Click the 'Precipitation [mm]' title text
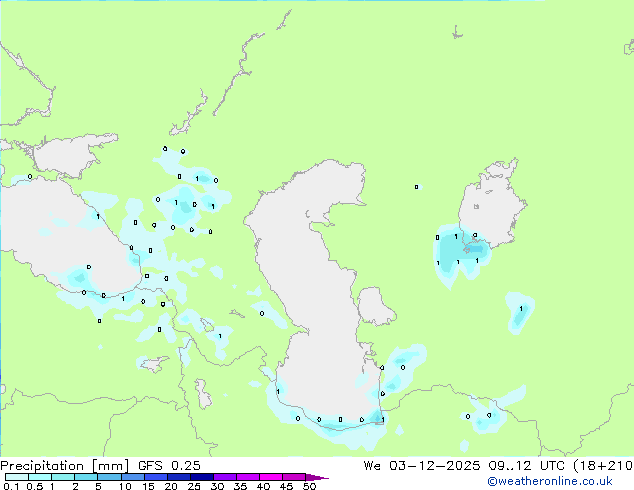The image size is (634, 490). click(x=65, y=466)
